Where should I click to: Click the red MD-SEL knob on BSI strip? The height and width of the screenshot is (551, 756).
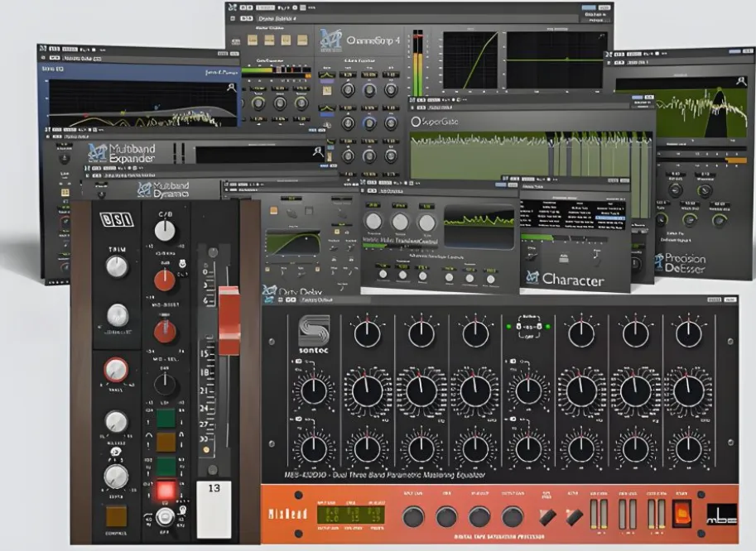[165, 330]
